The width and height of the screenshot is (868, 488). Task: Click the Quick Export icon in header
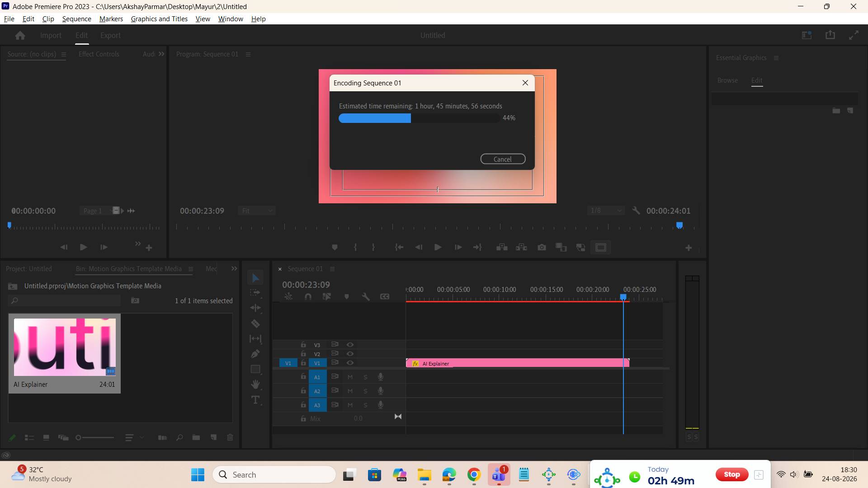830,35
